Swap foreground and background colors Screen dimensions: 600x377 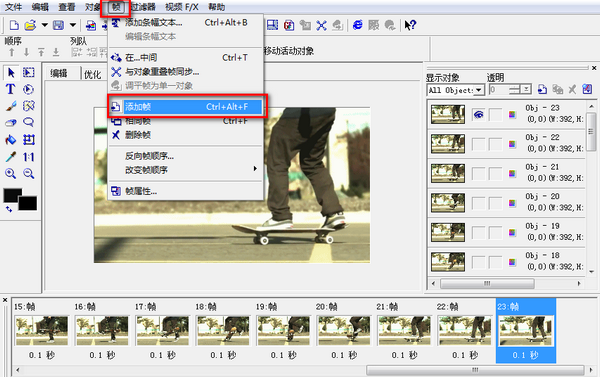tap(8, 209)
